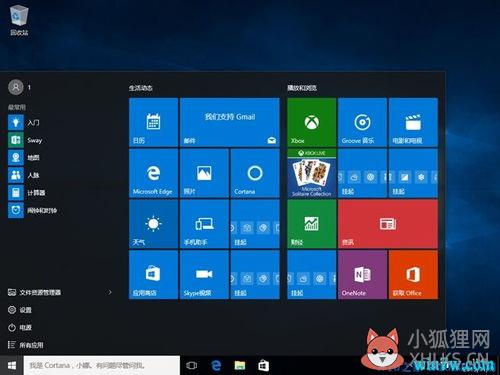This screenshot has height=375, width=500.
Task: Click the 电源 Power option
Action: coord(20,328)
